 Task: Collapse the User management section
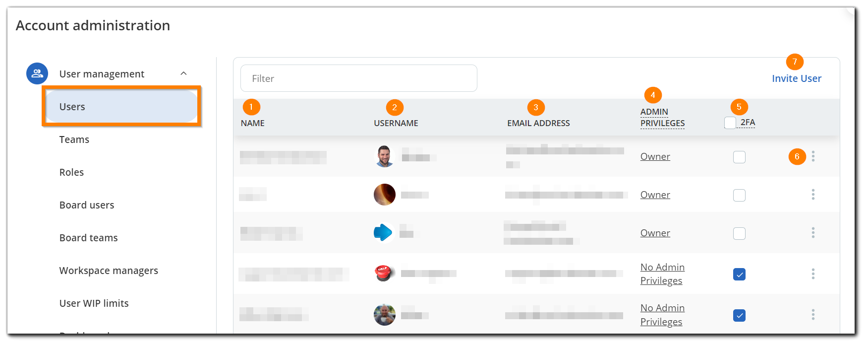click(x=183, y=73)
